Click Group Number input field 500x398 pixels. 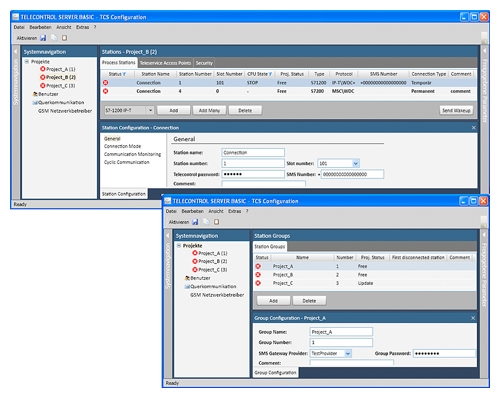(341, 342)
